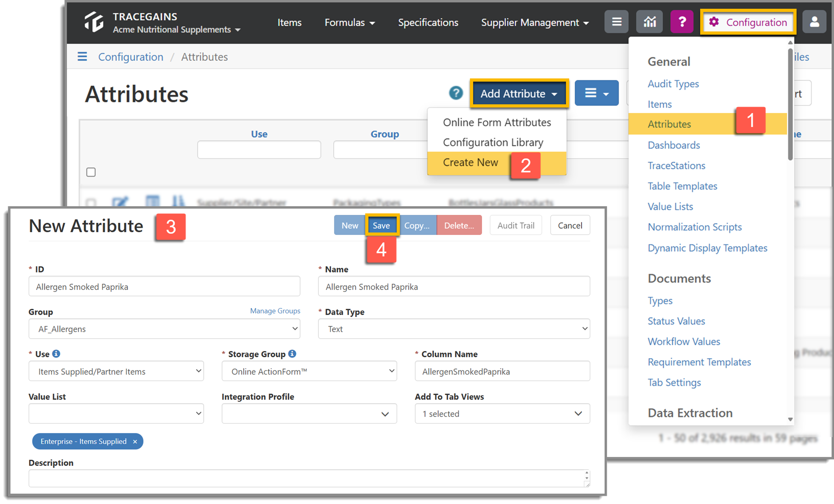The width and height of the screenshot is (834, 504).
Task: Open the blue list options dropdown button
Action: (x=596, y=93)
